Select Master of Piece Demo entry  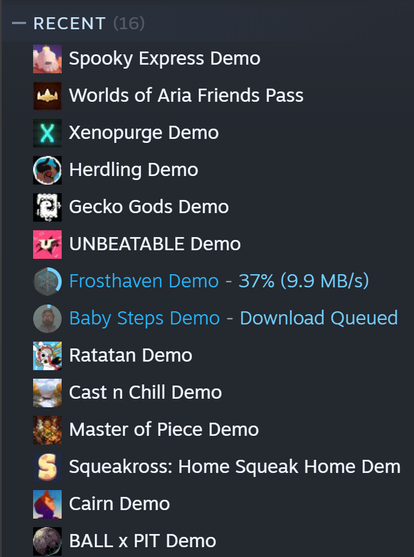208,430
